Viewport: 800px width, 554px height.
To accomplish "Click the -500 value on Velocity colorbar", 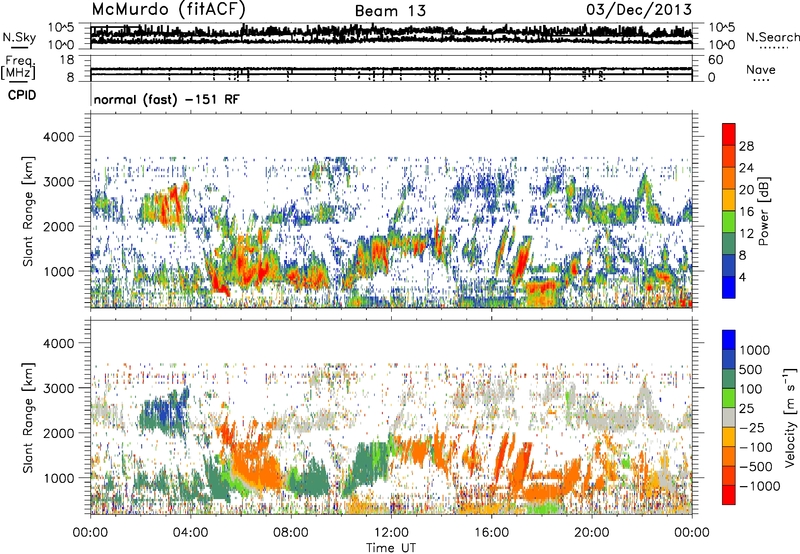I will pos(756,466).
